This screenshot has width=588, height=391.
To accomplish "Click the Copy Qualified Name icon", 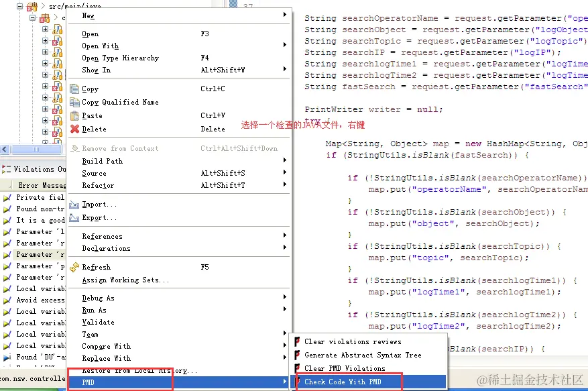I will (74, 102).
